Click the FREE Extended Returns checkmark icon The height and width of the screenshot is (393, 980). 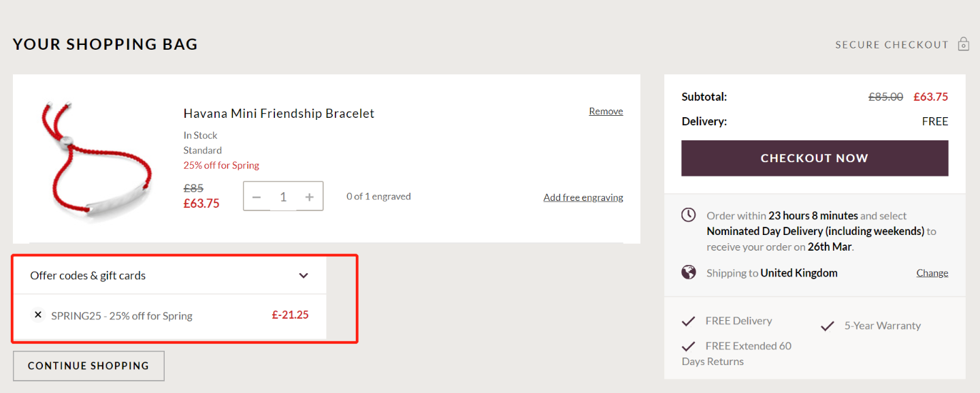coord(689,346)
